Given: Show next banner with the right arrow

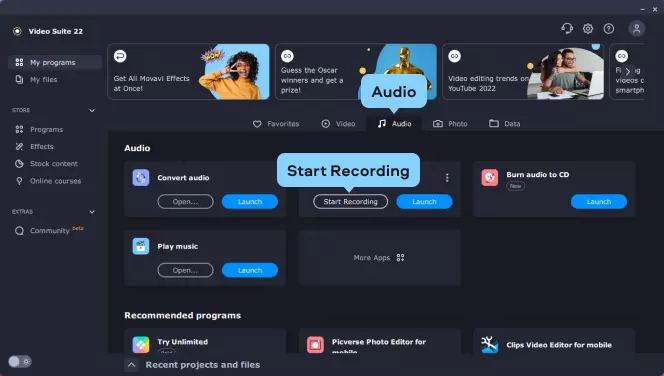Looking at the screenshot, I should tap(628, 72).
